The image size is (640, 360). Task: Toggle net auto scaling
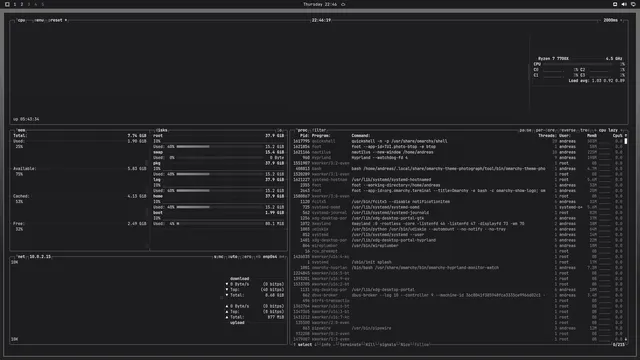pos(233,257)
